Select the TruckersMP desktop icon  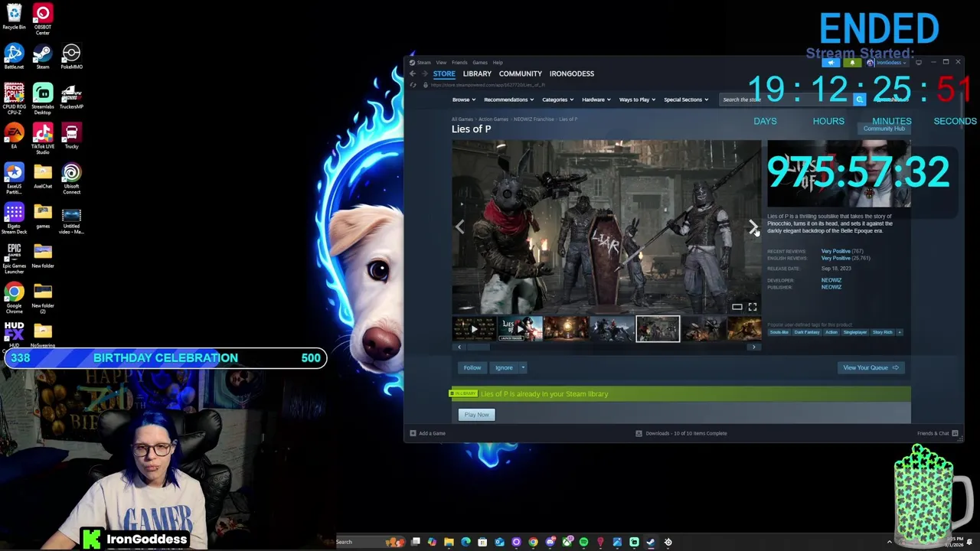tap(71, 96)
